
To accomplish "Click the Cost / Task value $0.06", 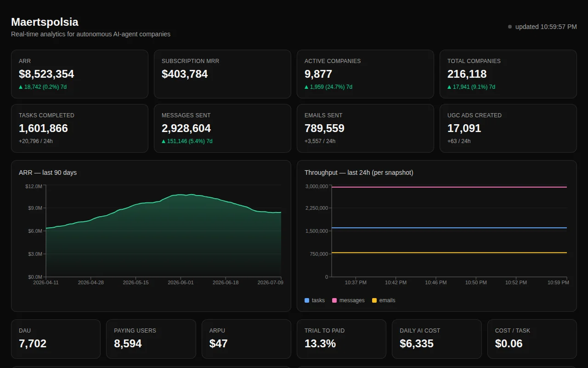I will point(509,344).
